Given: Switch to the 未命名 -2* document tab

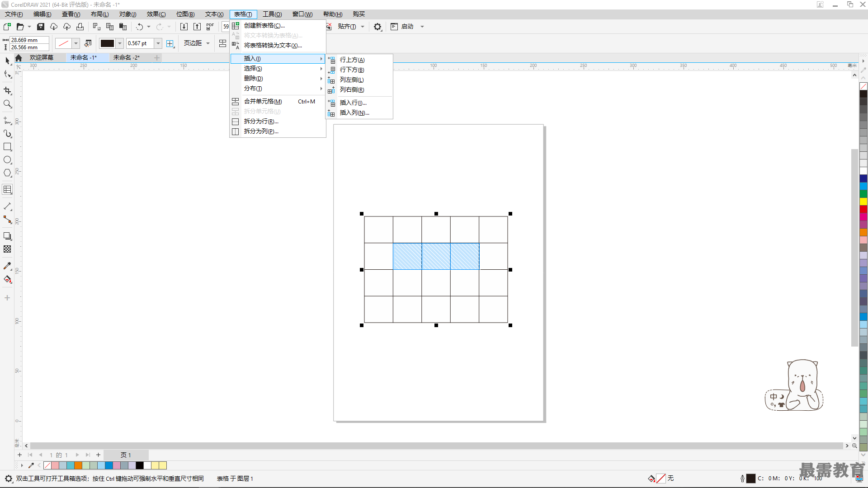Looking at the screenshot, I should tap(126, 58).
